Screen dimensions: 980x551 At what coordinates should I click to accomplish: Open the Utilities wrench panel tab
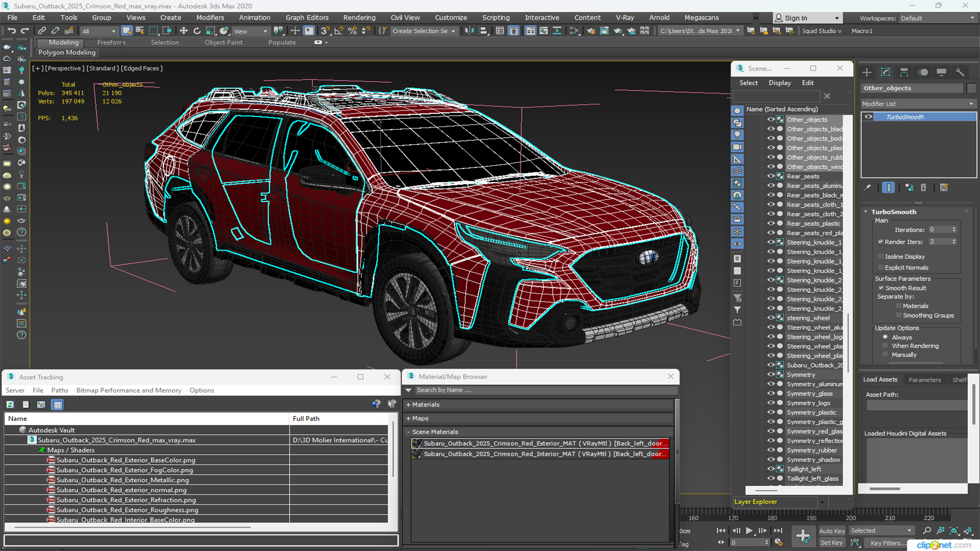click(x=960, y=72)
